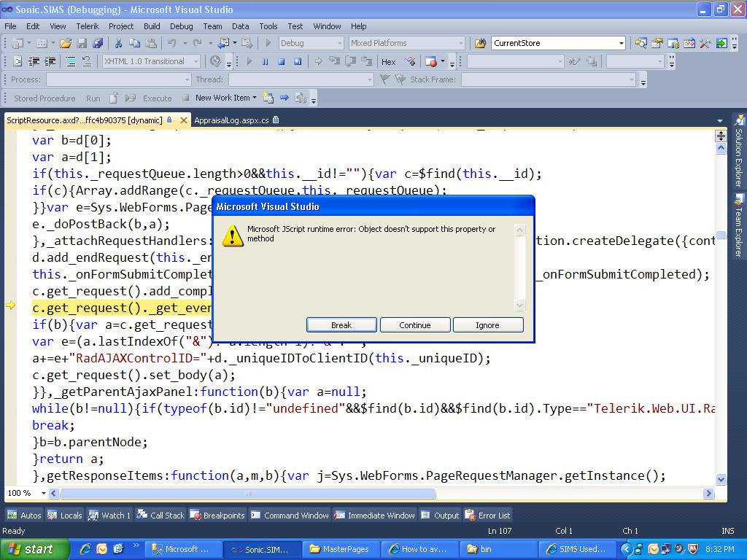Click the Increase Indent icon
The width and height of the screenshot is (747, 560).
[50, 61]
